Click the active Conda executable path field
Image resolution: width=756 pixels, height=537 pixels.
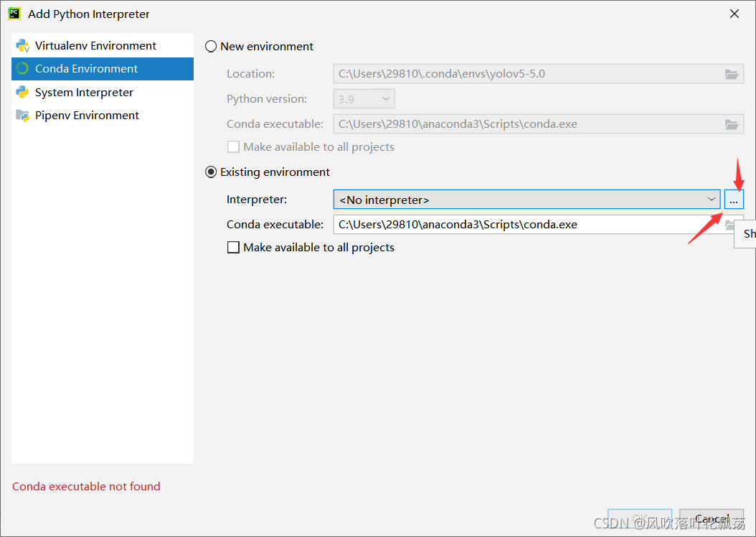[x=528, y=225]
